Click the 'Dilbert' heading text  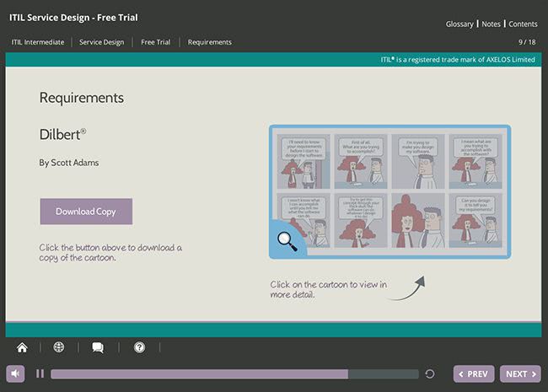click(x=62, y=135)
